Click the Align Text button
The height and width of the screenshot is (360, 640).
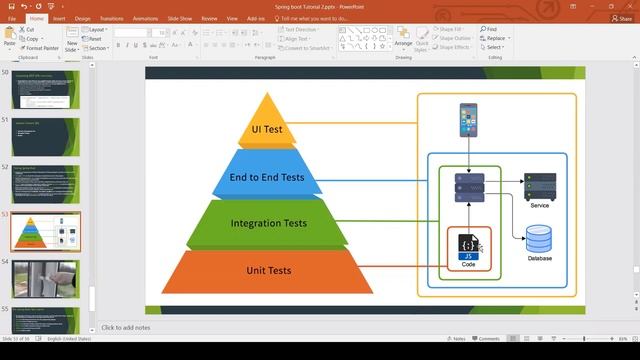pyautogui.click(x=295, y=39)
